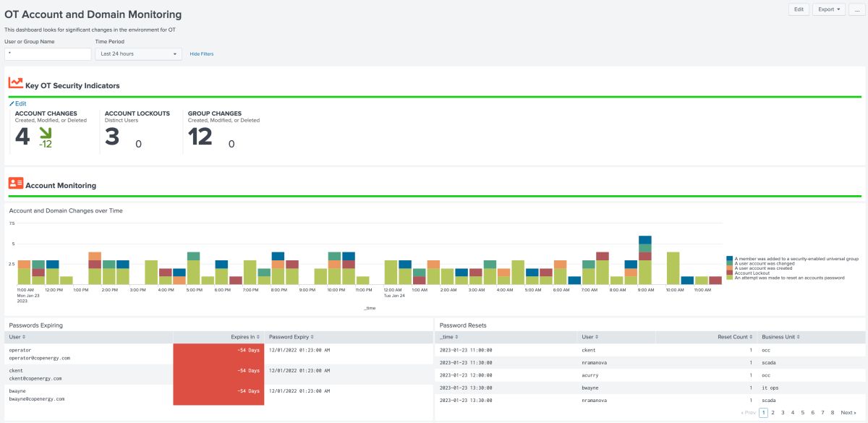
Task: Click the ACCOUNT LOCKOUTS indicator heading
Action: coord(137,114)
